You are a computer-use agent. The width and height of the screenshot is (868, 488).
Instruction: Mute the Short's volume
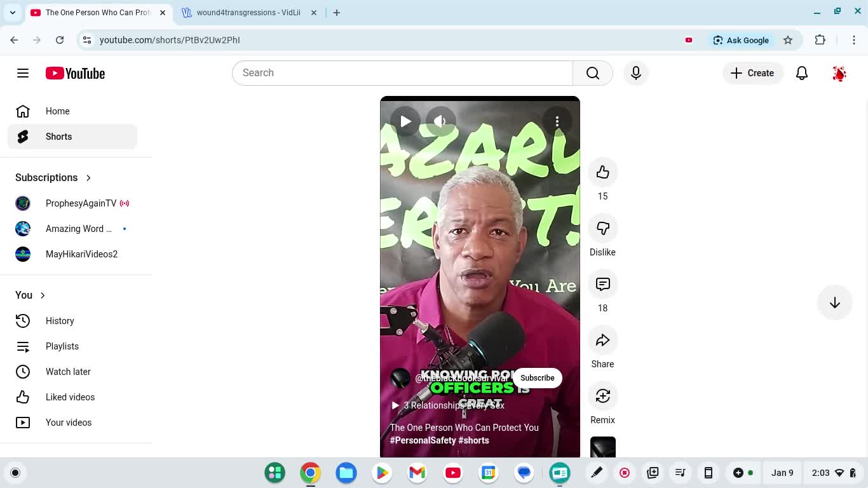(x=440, y=121)
